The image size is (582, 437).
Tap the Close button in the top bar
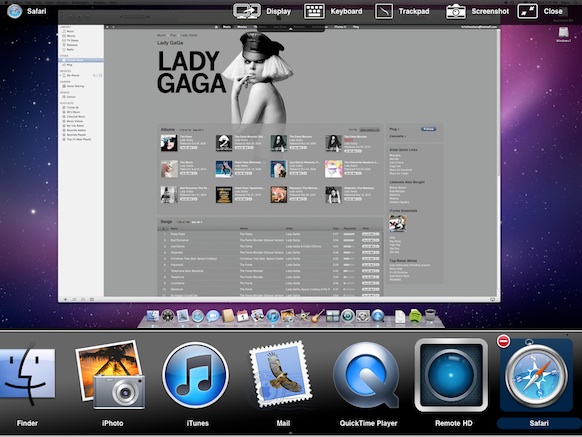540,11
